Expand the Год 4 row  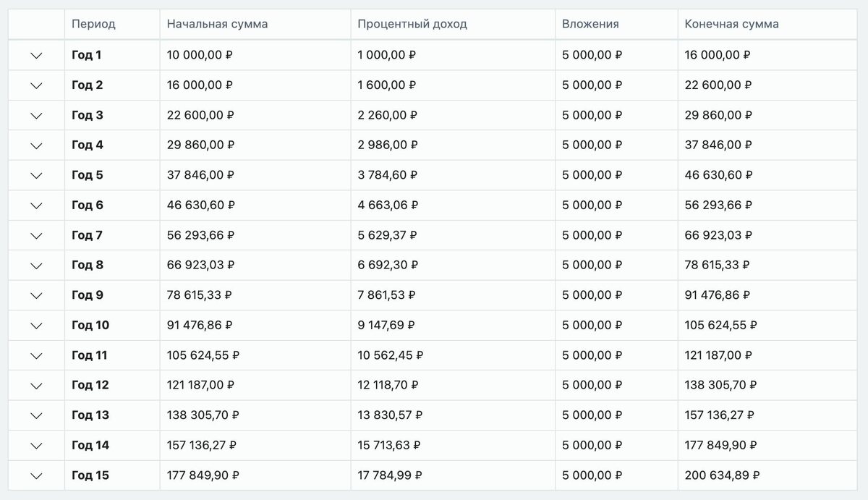coord(36,145)
